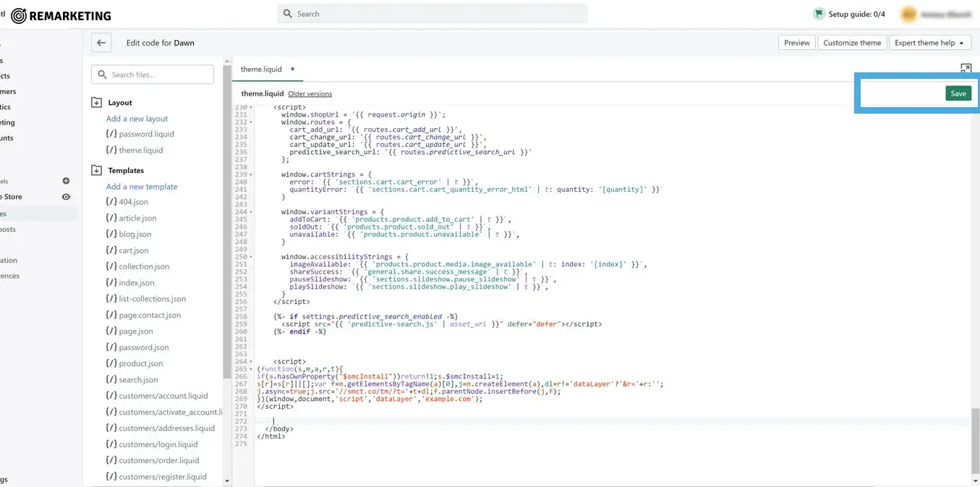Expand the code editor to fullscreen
The height and width of the screenshot is (487, 980).
(966, 69)
